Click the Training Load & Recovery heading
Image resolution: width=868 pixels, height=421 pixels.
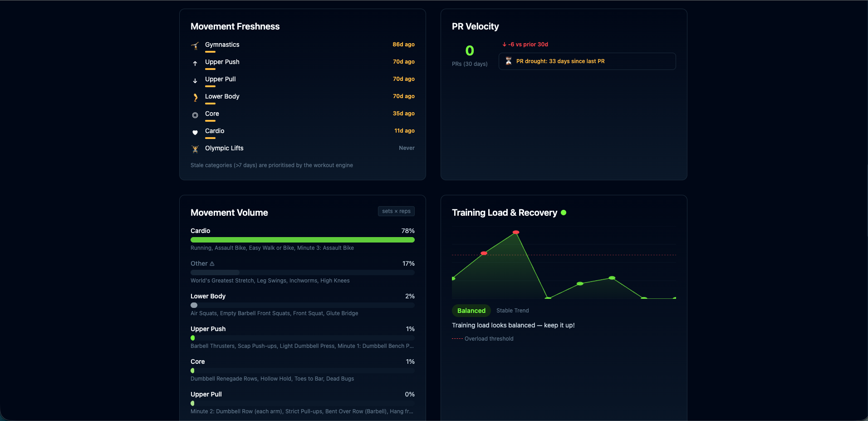click(505, 213)
